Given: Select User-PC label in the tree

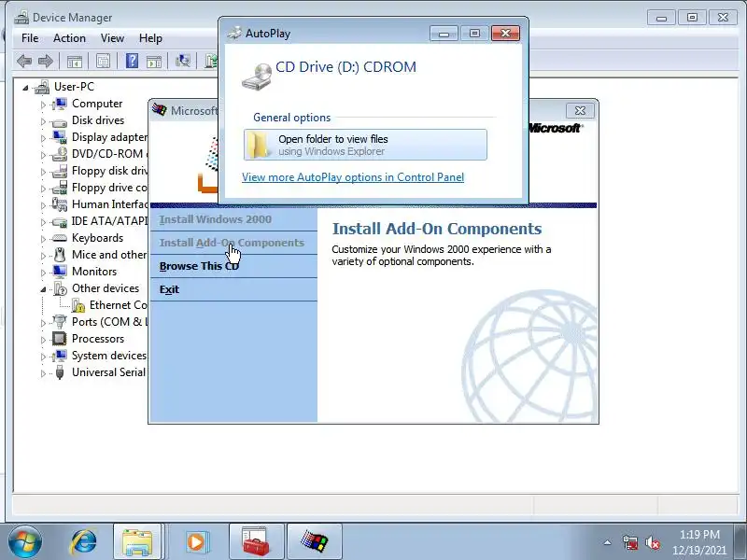Looking at the screenshot, I should [75, 87].
